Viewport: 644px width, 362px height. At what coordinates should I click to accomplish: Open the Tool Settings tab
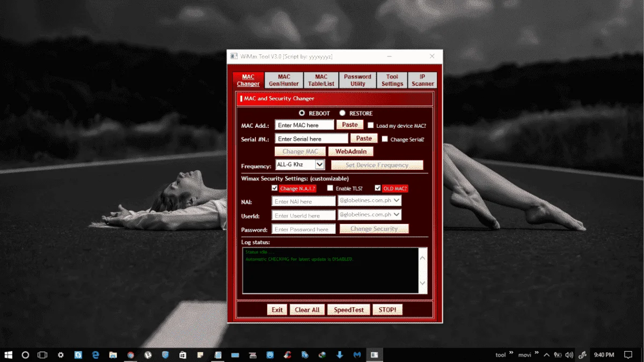click(392, 80)
